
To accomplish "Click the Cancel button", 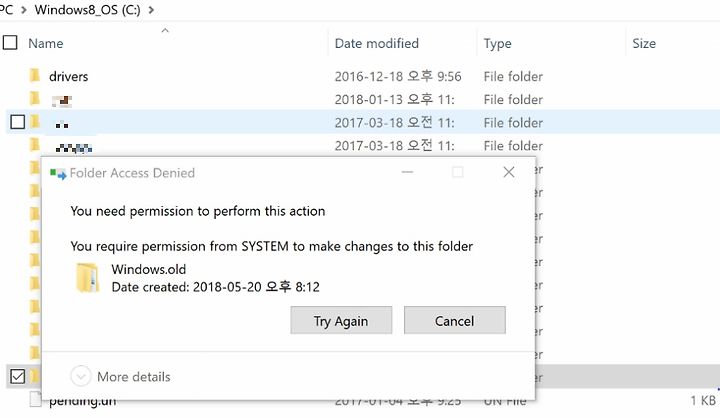I will (455, 320).
